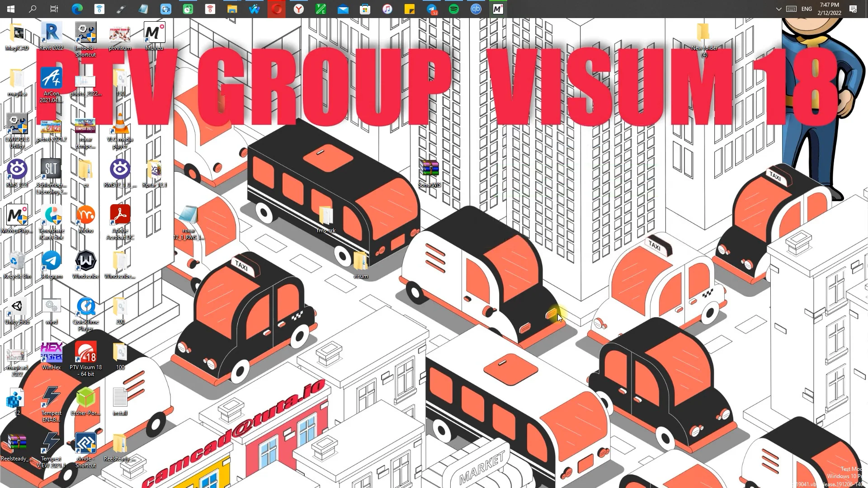
Task: Launch Tempest VIEW 2021.1 shortcut
Action: (51, 450)
